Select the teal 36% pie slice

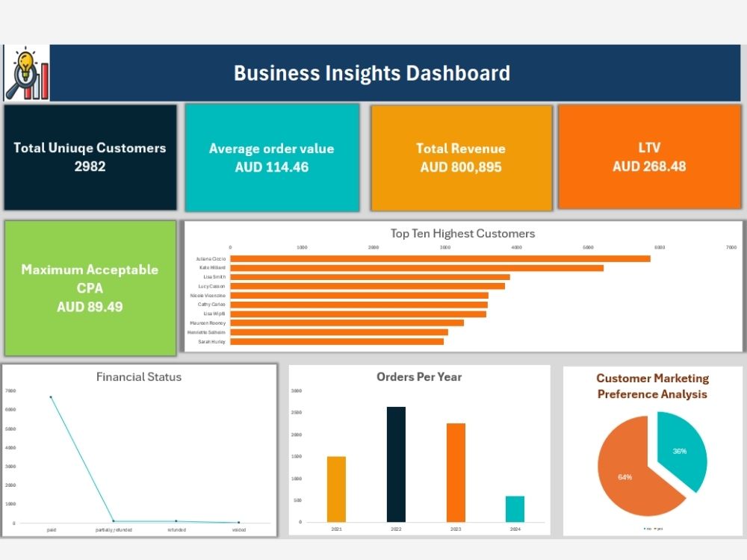click(681, 450)
